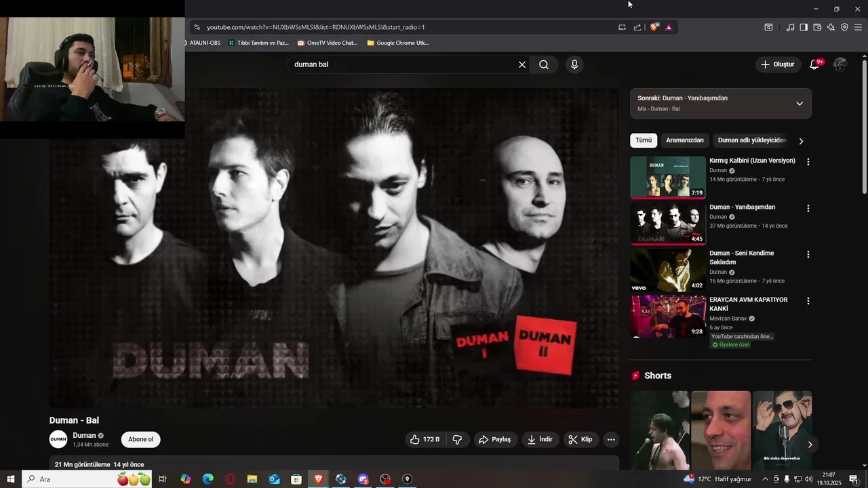Open the Duman - Yanıbaşımdan video thumbnail
The width and height of the screenshot is (868, 488).
point(668,224)
